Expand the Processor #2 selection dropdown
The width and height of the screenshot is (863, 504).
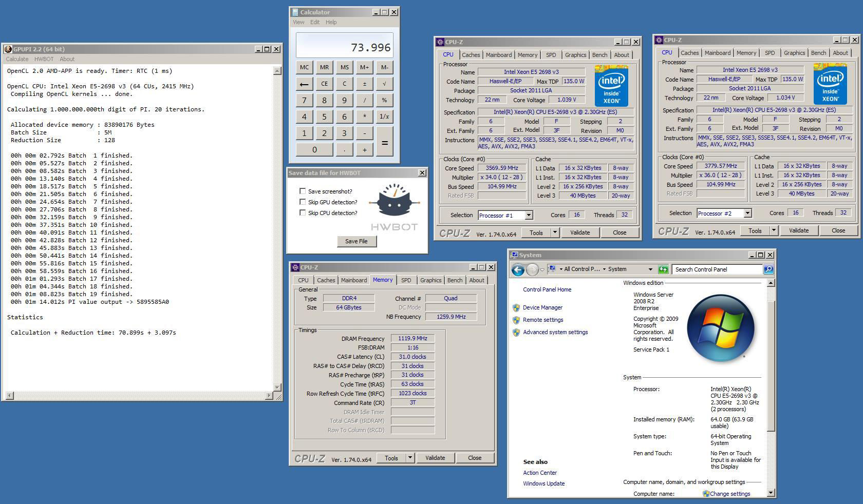747,214
